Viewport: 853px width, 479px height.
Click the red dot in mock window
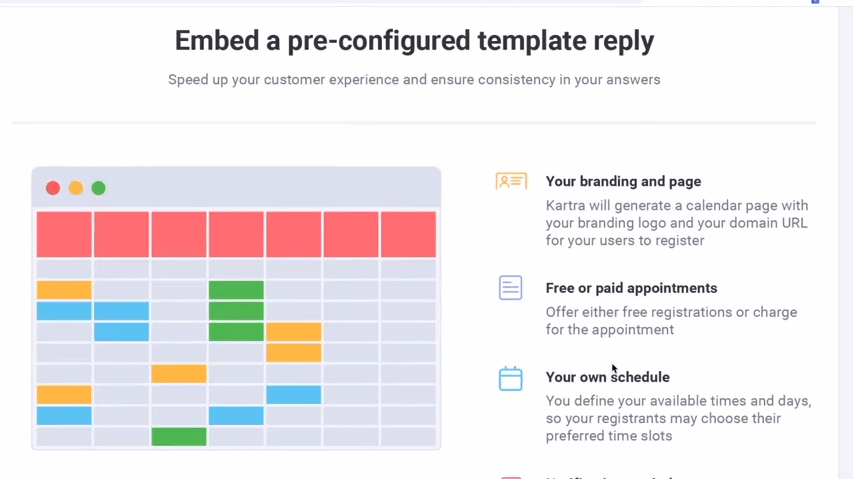53,188
